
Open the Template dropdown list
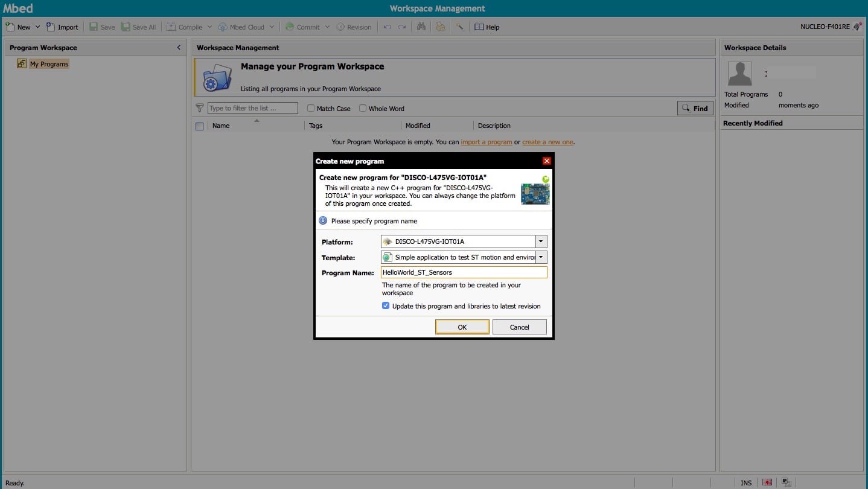541,257
